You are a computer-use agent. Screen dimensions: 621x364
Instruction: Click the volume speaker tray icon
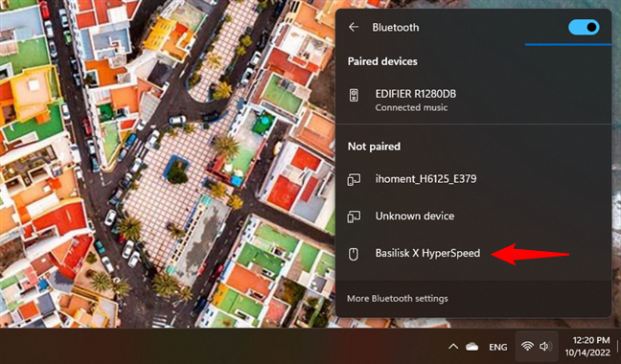point(545,347)
